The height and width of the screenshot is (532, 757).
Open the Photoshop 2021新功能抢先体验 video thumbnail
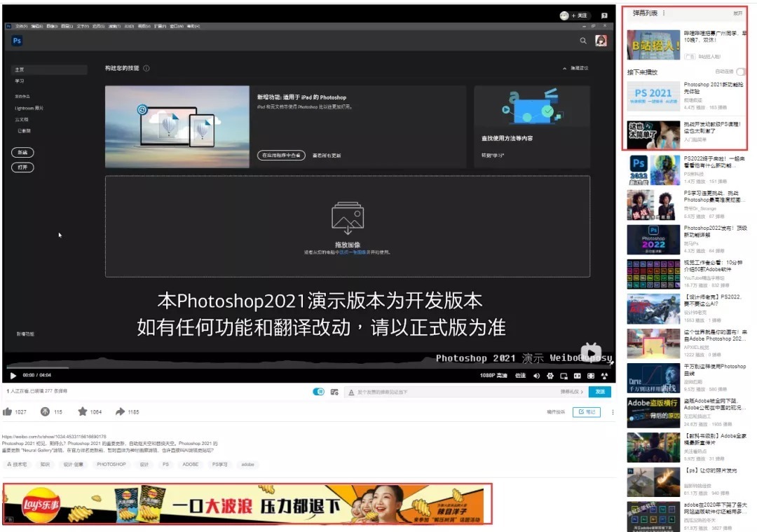pyautogui.click(x=653, y=96)
